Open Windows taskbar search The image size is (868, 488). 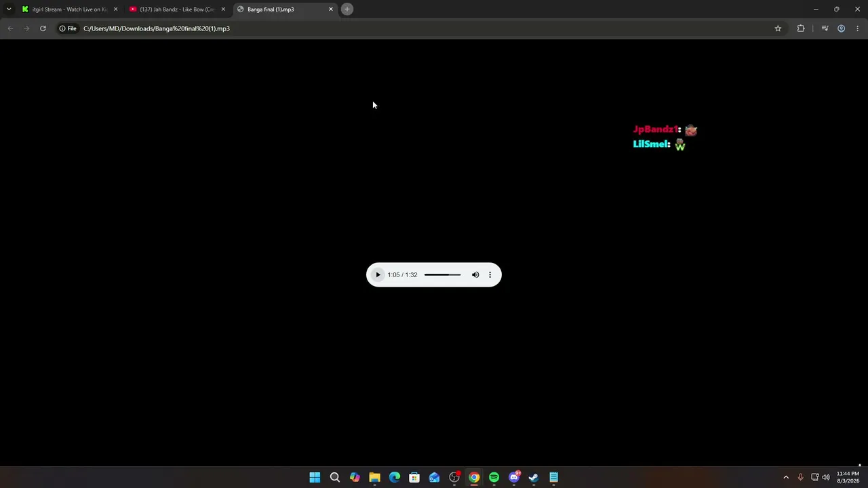pos(334,477)
